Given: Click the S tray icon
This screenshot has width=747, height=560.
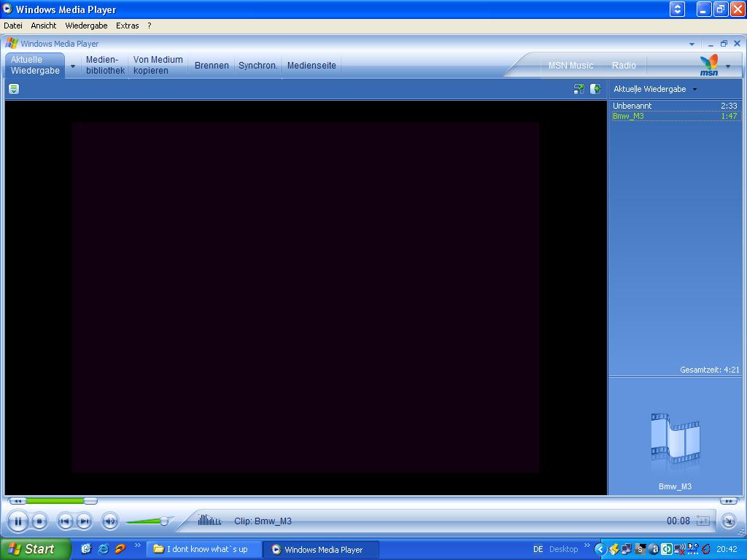Looking at the screenshot, I should pos(640,549).
